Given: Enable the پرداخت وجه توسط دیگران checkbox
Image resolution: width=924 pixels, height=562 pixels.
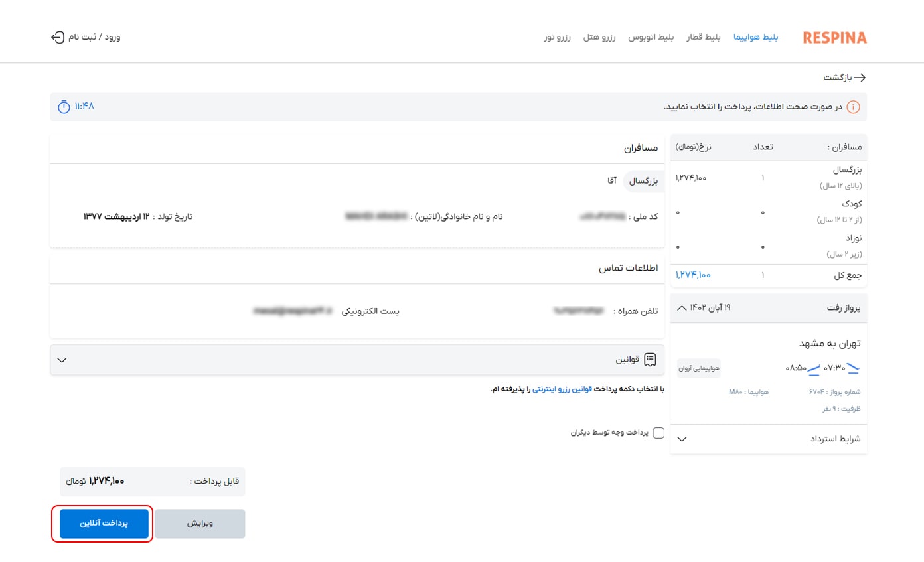Looking at the screenshot, I should click(658, 433).
